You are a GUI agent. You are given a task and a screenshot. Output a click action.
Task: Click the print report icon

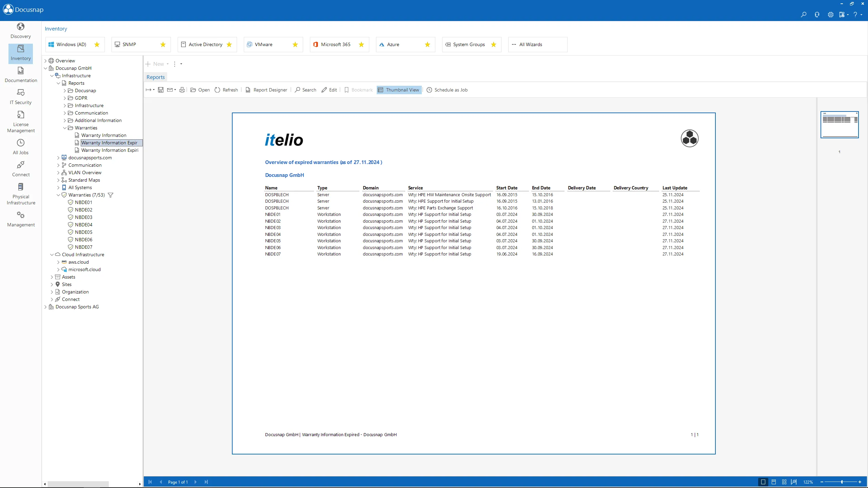click(x=182, y=90)
